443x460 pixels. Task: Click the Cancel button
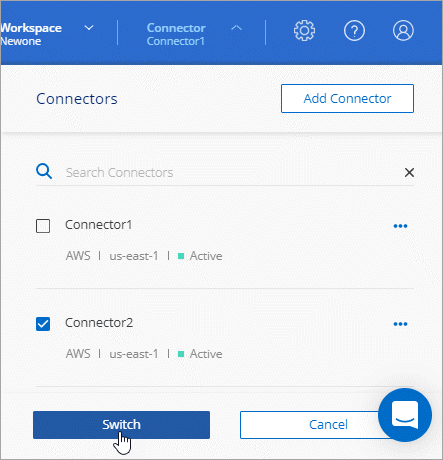pyautogui.click(x=328, y=425)
